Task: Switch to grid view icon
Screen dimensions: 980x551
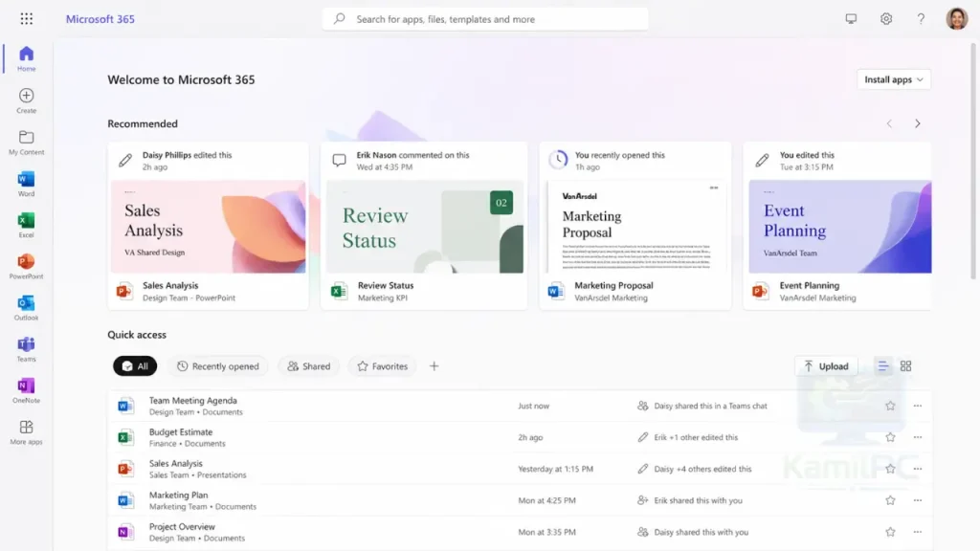Action: coord(905,366)
